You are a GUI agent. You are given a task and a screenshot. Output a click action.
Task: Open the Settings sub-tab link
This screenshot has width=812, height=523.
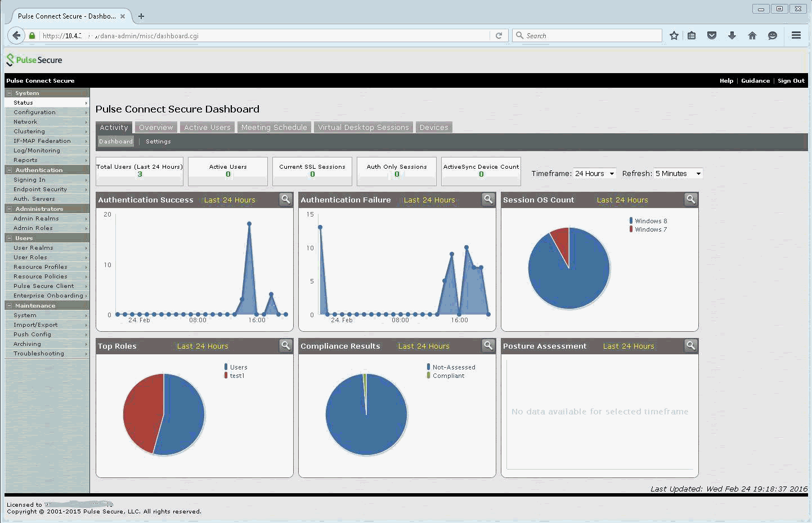[158, 142]
